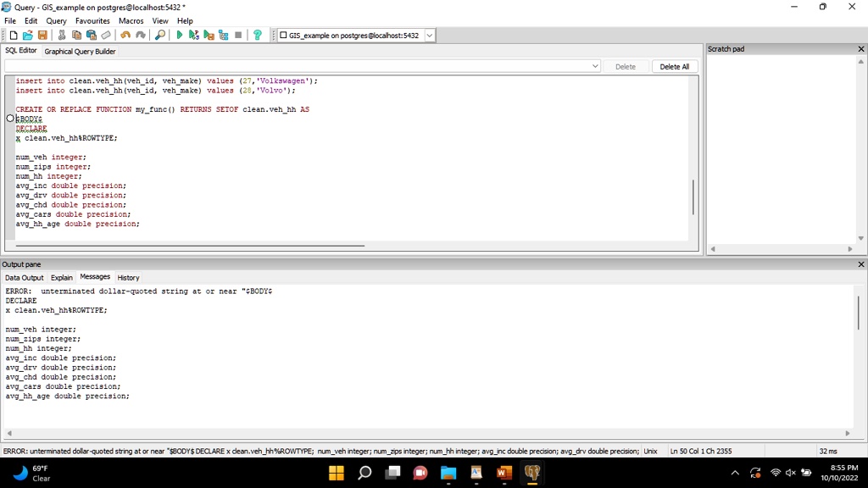Switch to the Messages tab

click(x=95, y=277)
